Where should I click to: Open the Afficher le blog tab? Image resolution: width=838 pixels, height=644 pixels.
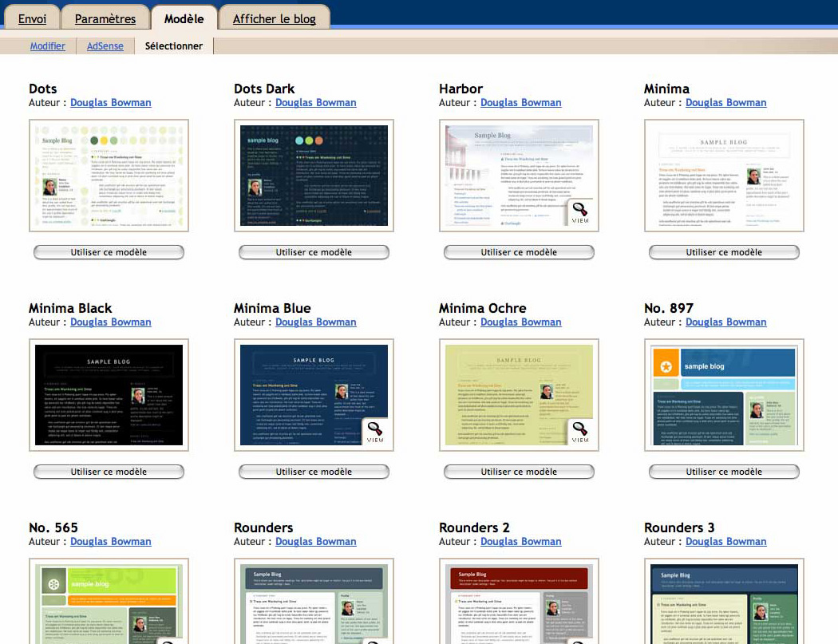(275, 18)
